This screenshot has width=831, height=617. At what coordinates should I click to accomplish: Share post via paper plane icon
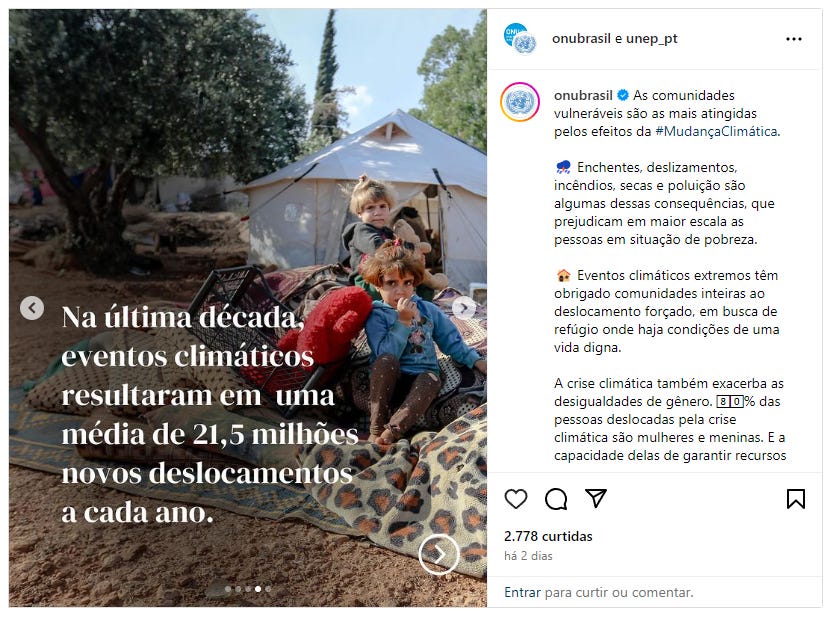(x=596, y=498)
